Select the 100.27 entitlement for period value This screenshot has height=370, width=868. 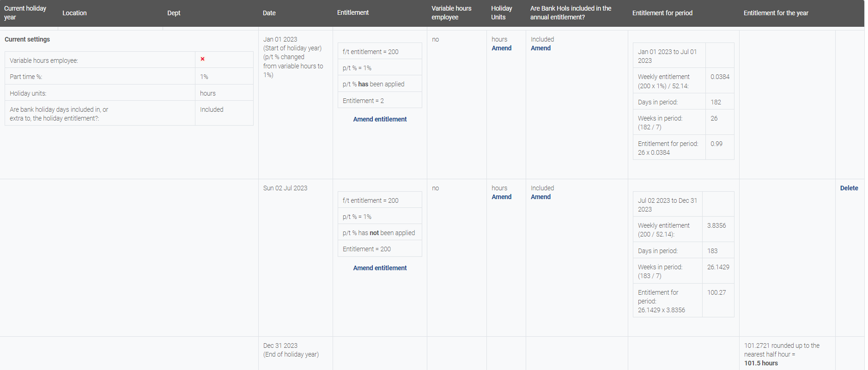click(716, 292)
